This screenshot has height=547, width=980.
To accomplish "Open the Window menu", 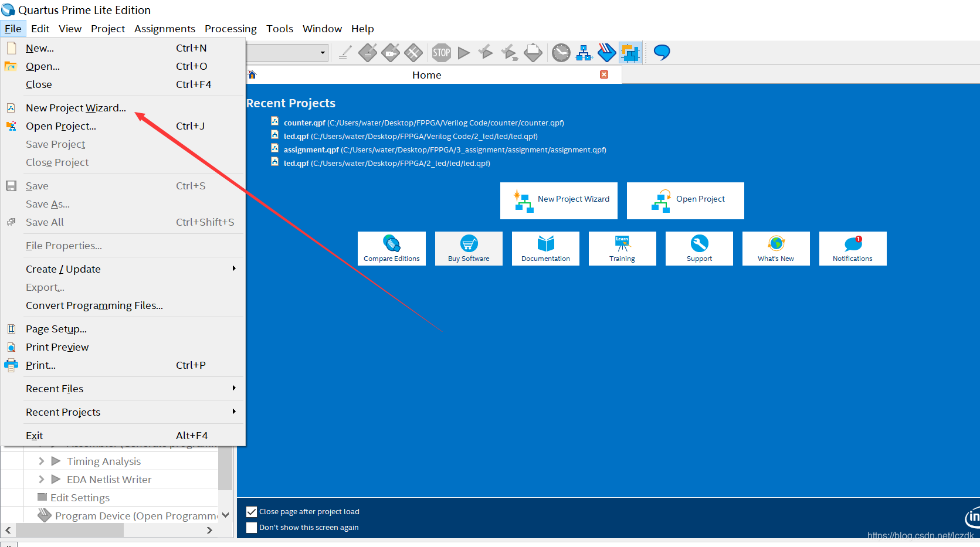I will coord(322,29).
